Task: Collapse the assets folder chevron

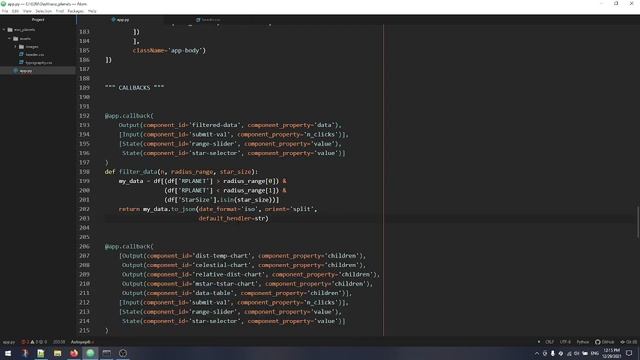Action: click(x=9, y=38)
